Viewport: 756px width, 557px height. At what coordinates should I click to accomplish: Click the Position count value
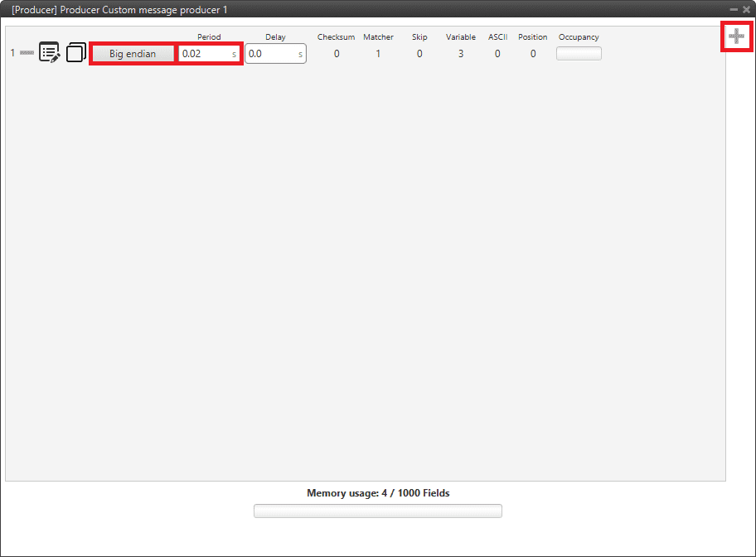pyautogui.click(x=533, y=54)
